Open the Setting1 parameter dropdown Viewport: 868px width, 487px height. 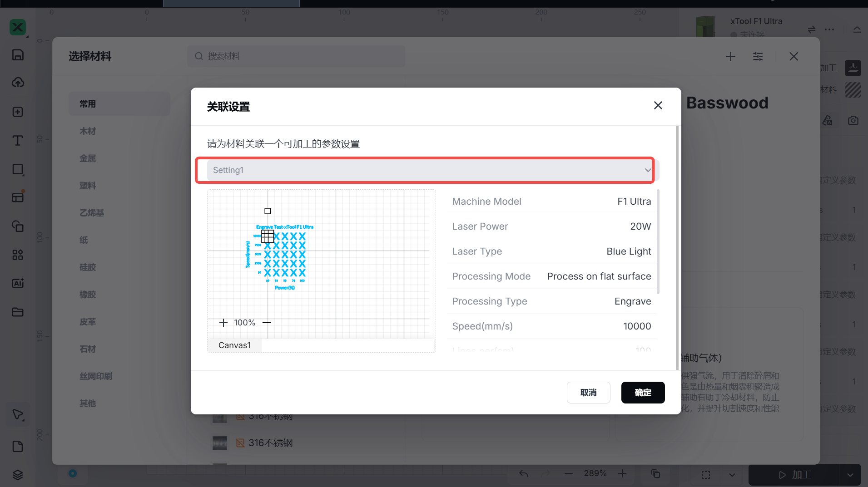pos(429,170)
